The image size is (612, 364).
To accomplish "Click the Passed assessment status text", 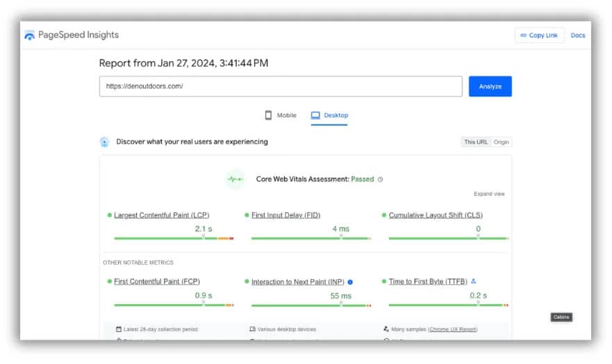I will [x=362, y=179].
